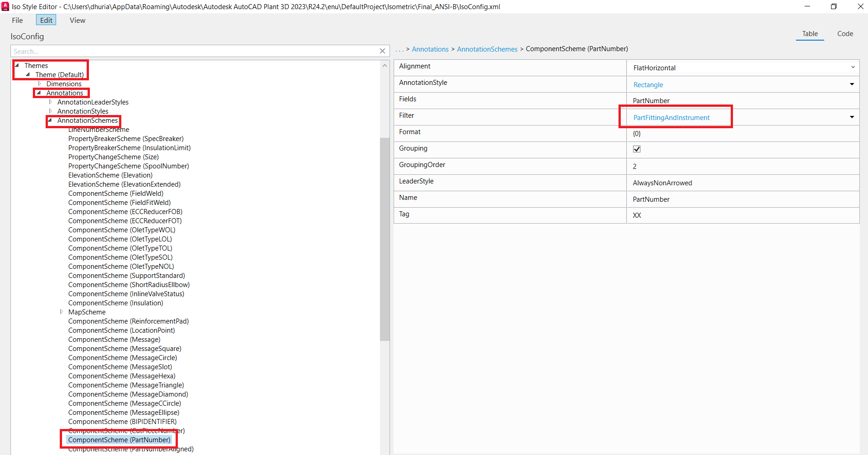Toggle the Grouping checkbox
868x455 pixels.
(636, 149)
